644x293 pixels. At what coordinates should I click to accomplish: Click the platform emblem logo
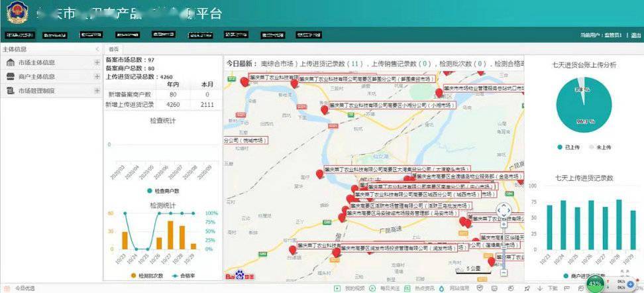(x=15, y=14)
